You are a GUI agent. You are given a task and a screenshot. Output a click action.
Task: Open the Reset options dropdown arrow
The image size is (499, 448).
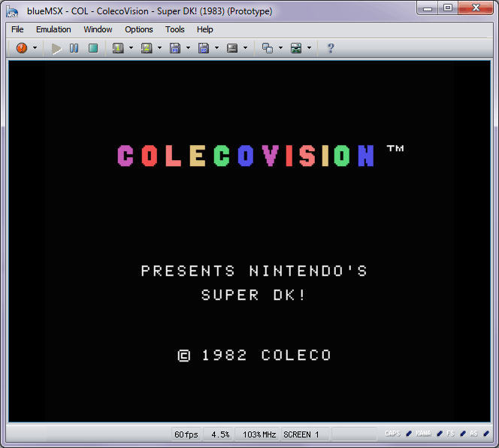(x=35, y=48)
